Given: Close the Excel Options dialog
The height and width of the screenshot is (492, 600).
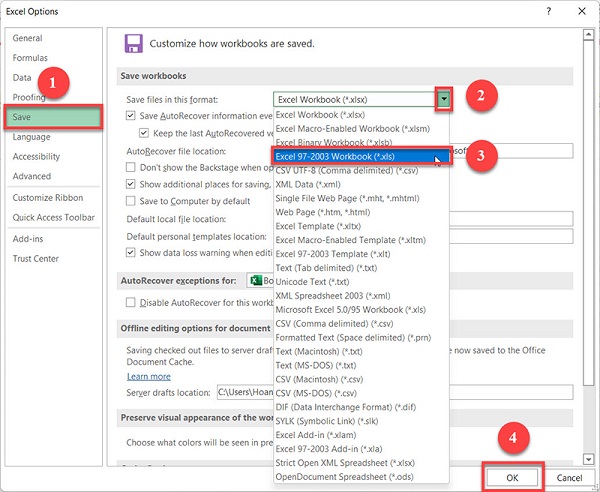Looking at the screenshot, I should pos(582,11).
